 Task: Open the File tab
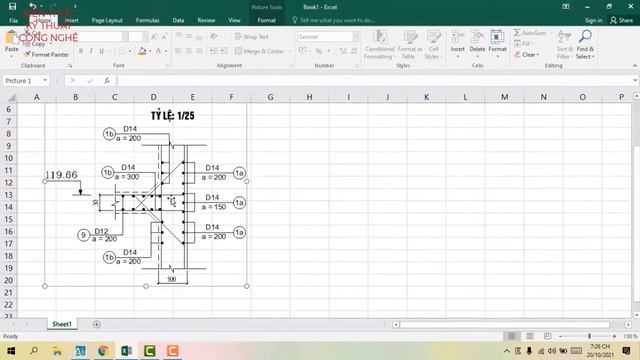(13, 20)
